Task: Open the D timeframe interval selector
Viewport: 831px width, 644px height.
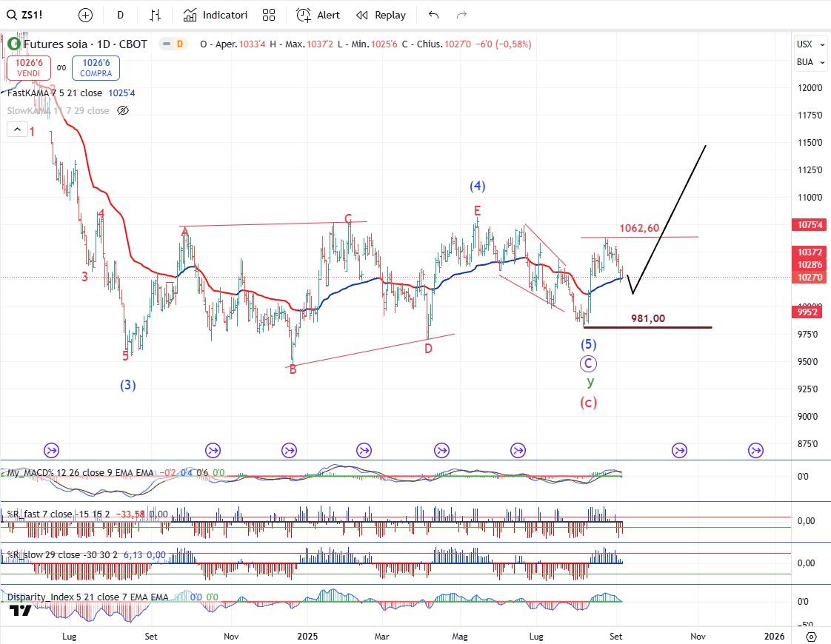Action: 120,15
